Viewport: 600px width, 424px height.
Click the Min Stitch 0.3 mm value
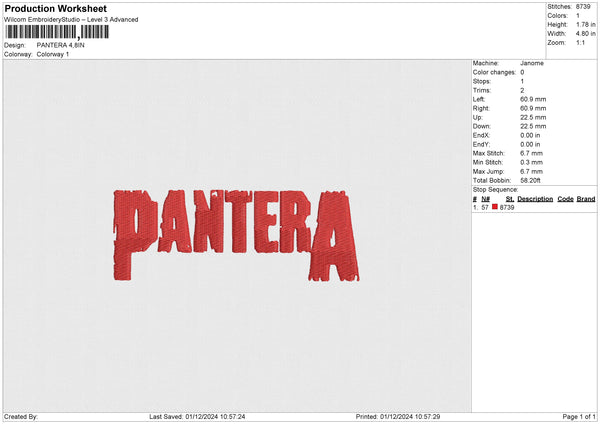(532, 163)
